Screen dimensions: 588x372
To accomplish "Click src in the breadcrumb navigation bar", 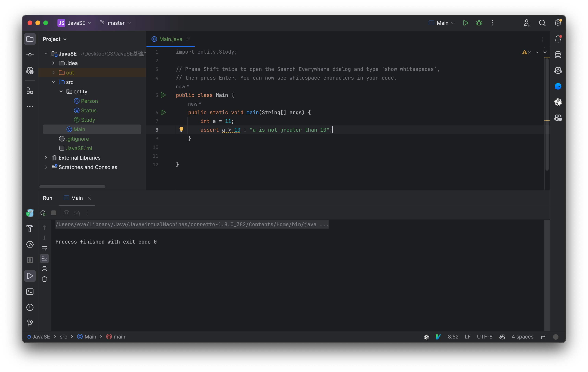I will coord(64,337).
